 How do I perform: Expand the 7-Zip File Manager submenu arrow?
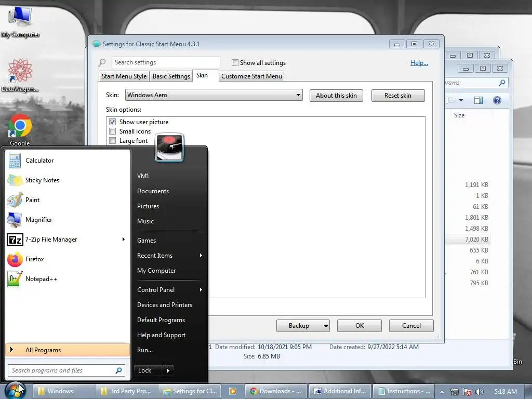[x=124, y=240]
